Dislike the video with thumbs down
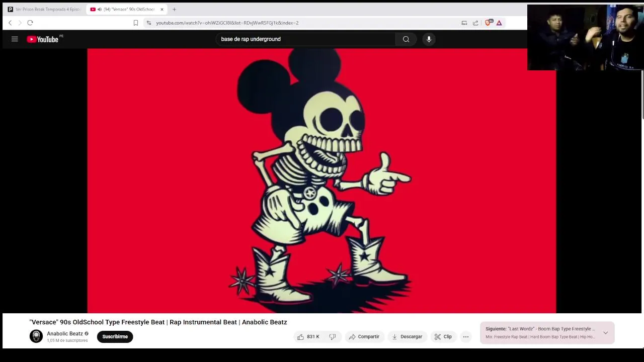 [332, 337]
